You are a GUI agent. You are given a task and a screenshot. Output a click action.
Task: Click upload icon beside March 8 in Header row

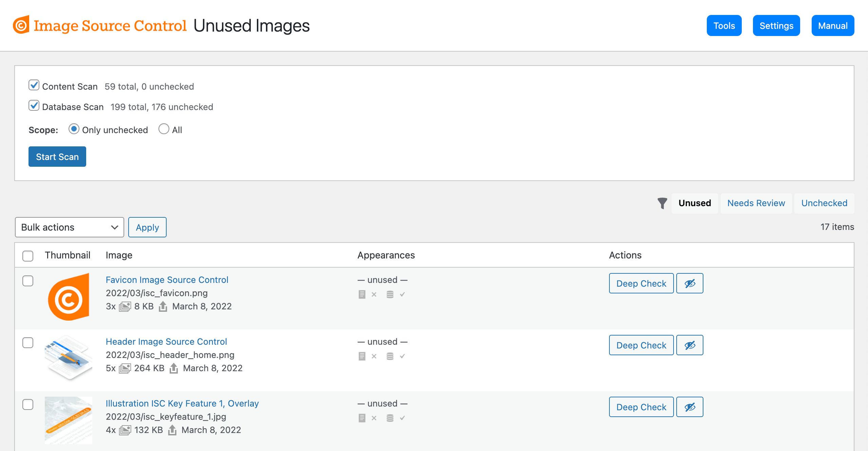[174, 368]
